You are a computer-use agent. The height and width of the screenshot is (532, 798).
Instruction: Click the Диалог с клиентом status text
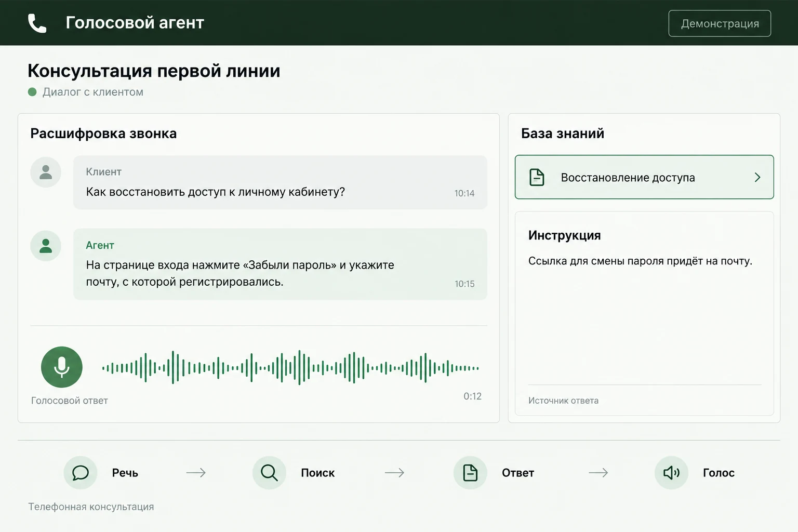point(93,92)
